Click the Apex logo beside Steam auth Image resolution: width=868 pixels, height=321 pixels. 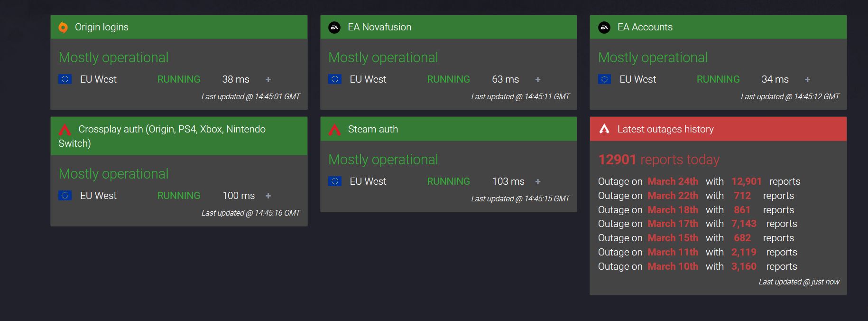(334, 130)
